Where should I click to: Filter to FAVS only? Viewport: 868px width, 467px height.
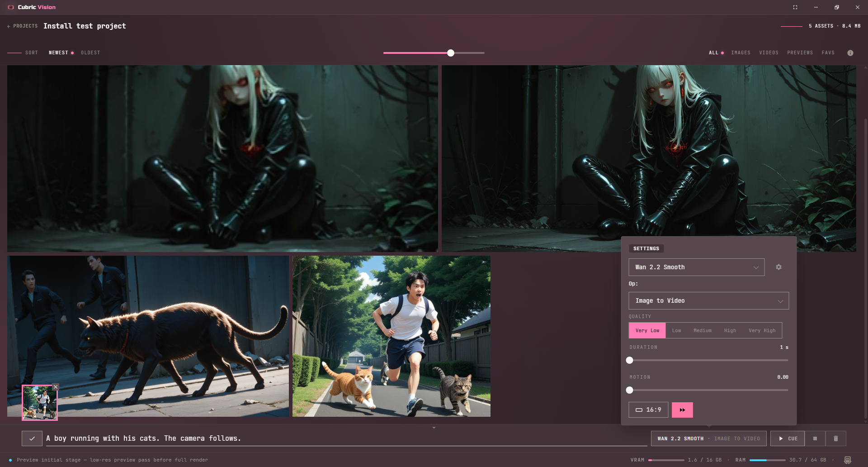[x=828, y=53]
